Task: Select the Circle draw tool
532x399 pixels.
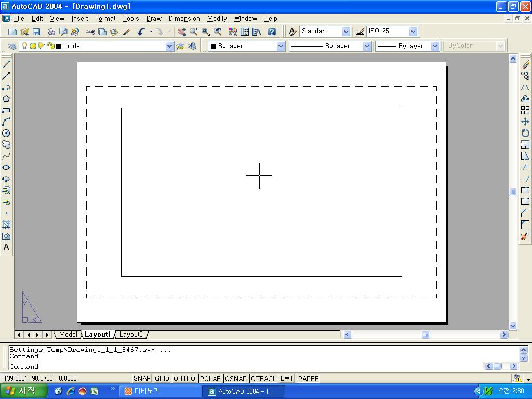Action: coord(6,133)
